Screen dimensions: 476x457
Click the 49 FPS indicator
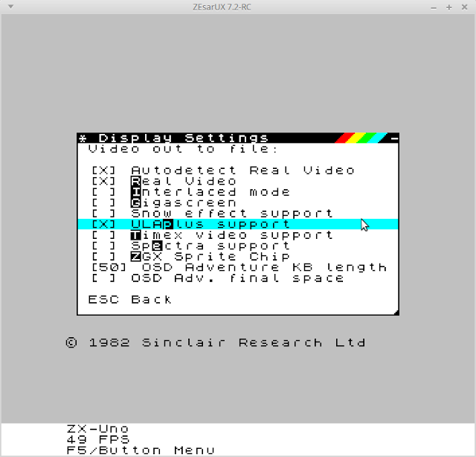tap(97, 439)
